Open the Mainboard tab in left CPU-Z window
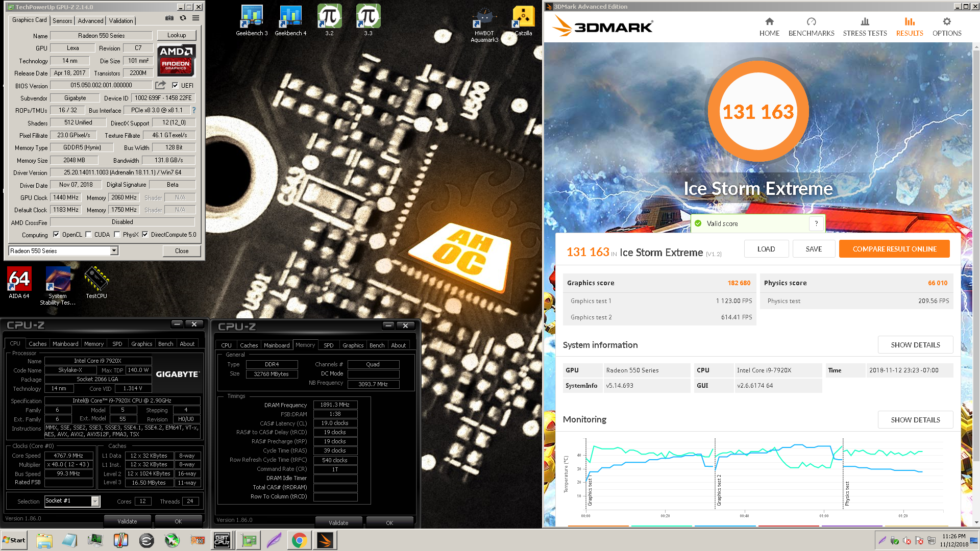Image resolution: width=980 pixels, height=551 pixels. pos(65,344)
